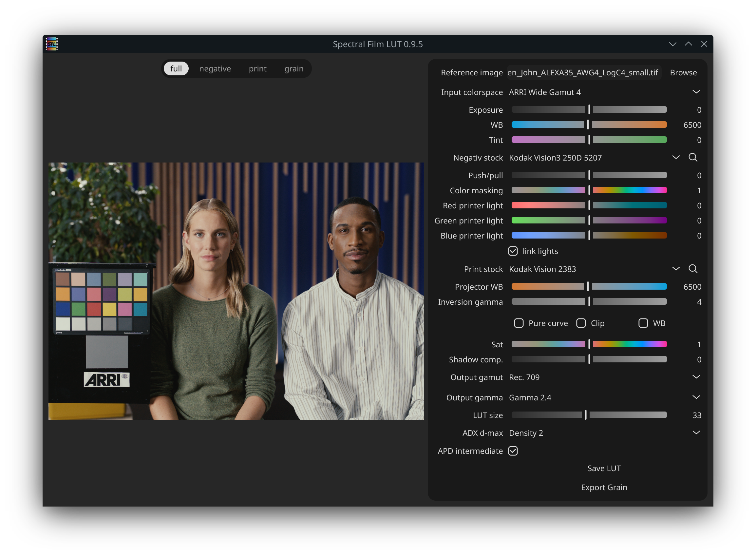Switch to the full preview tab
This screenshot has width=756, height=557.
pos(176,68)
